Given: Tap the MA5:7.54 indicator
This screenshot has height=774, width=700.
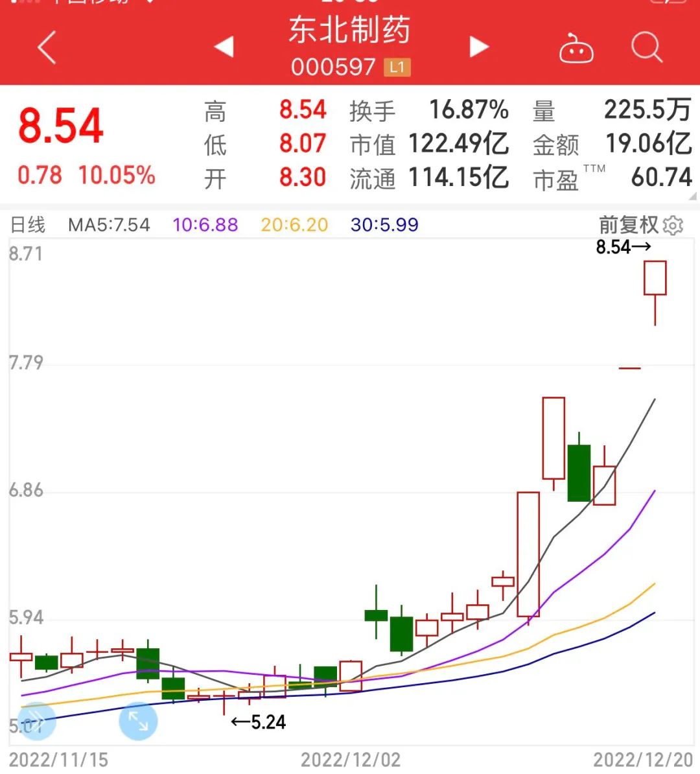Looking at the screenshot, I should (x=109, y=225).
